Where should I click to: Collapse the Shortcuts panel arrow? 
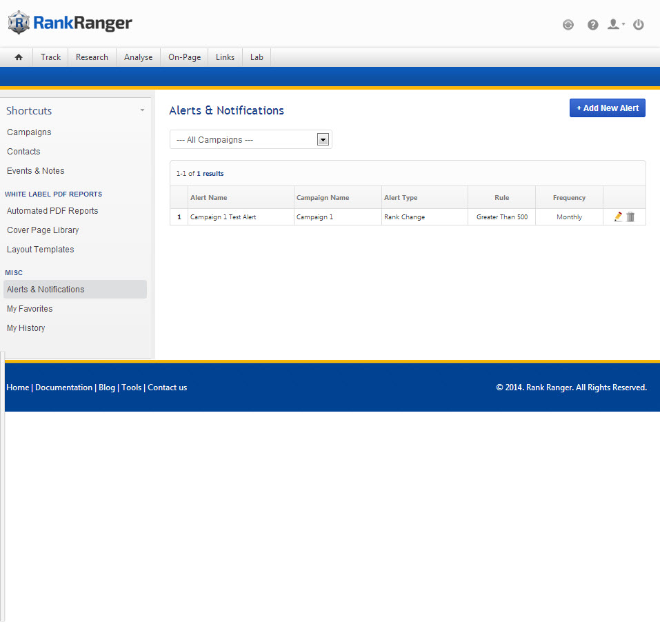coord(142,110)
